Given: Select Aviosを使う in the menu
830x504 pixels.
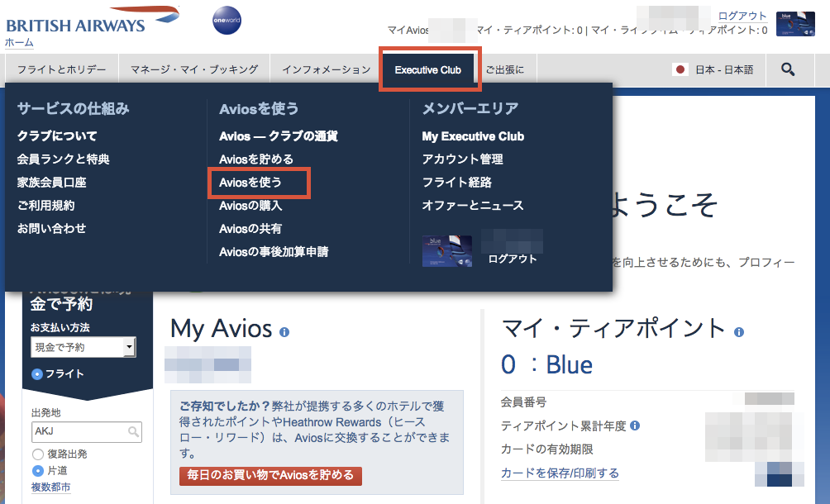Looking at the screenshot, I should [250, 183].
